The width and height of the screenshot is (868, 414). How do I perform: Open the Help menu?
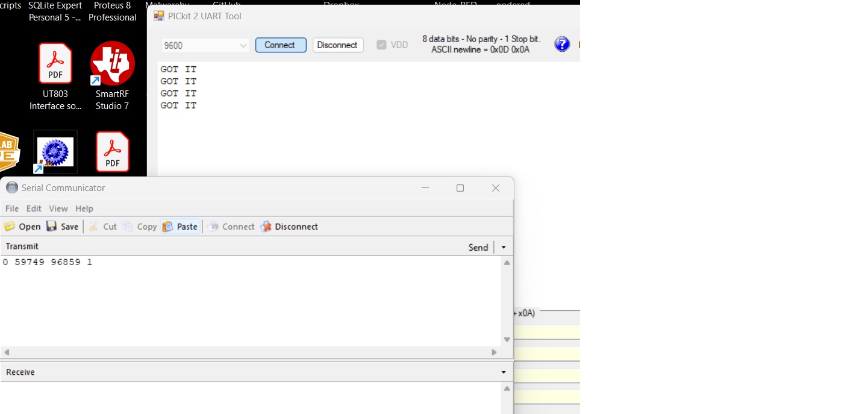point(84,209)
